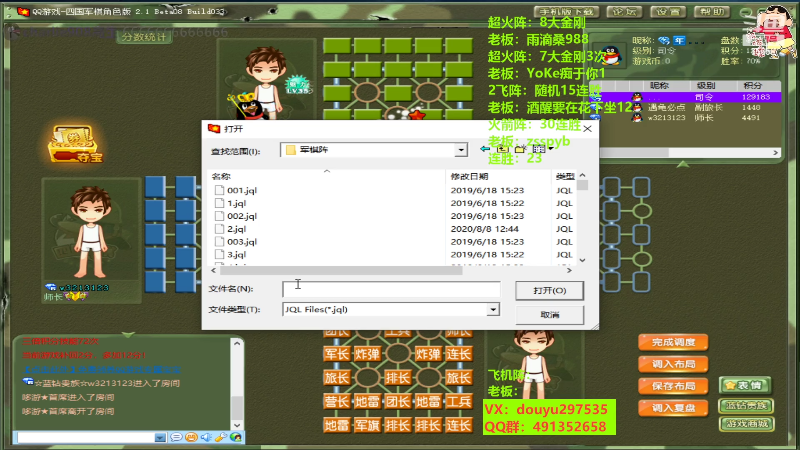Sort player list by 积分 column
This screenshot has width=800, height=450.
tap(753, 86)
